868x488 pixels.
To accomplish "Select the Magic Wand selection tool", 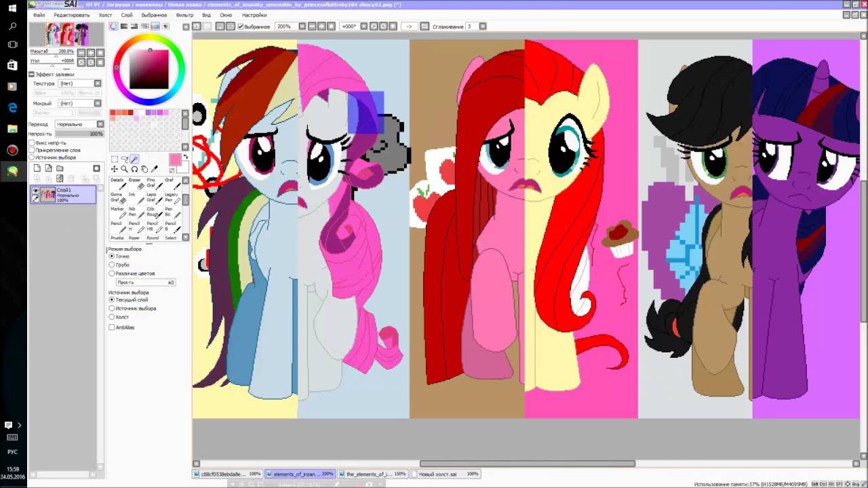I will pos(134,159).
